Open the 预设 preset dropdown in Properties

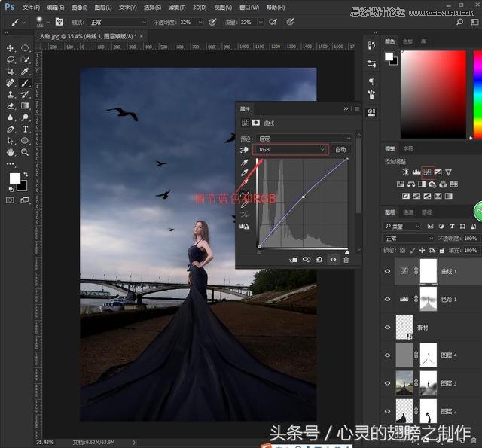pos(304,139)
